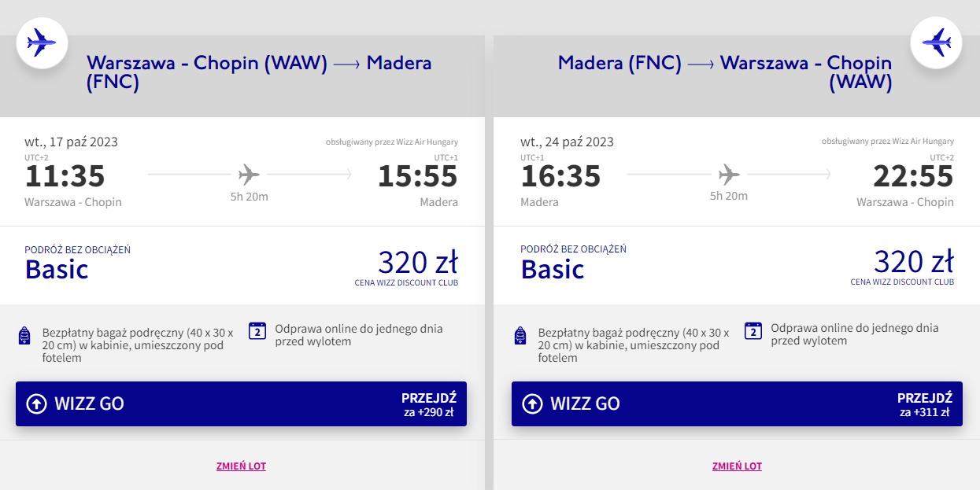Click the up-arrow icon on return WIZZ GO

[x=532, y=404]
